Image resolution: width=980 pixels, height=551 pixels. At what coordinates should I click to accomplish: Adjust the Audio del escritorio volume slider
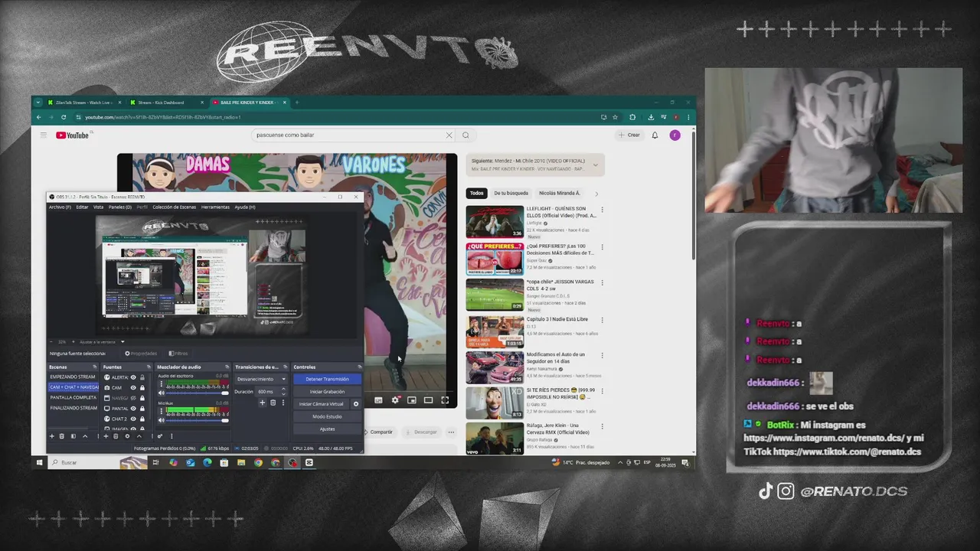click(198, 393)
